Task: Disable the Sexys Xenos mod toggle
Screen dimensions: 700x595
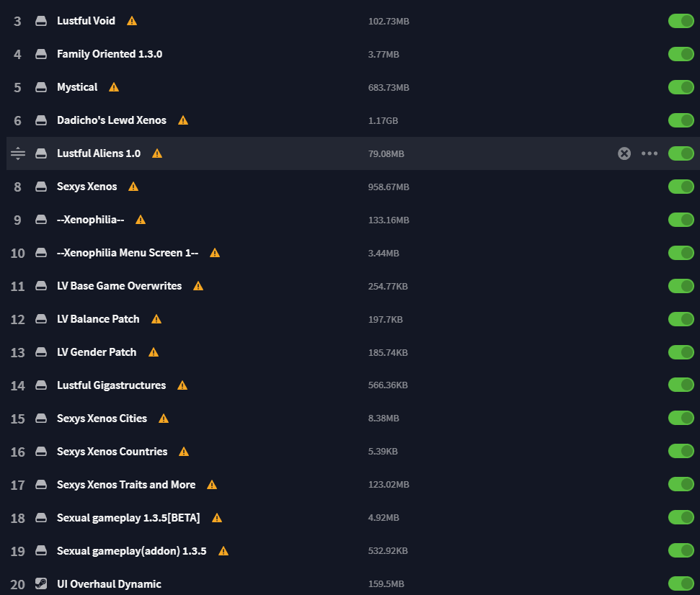Action: tap(681, 187)
